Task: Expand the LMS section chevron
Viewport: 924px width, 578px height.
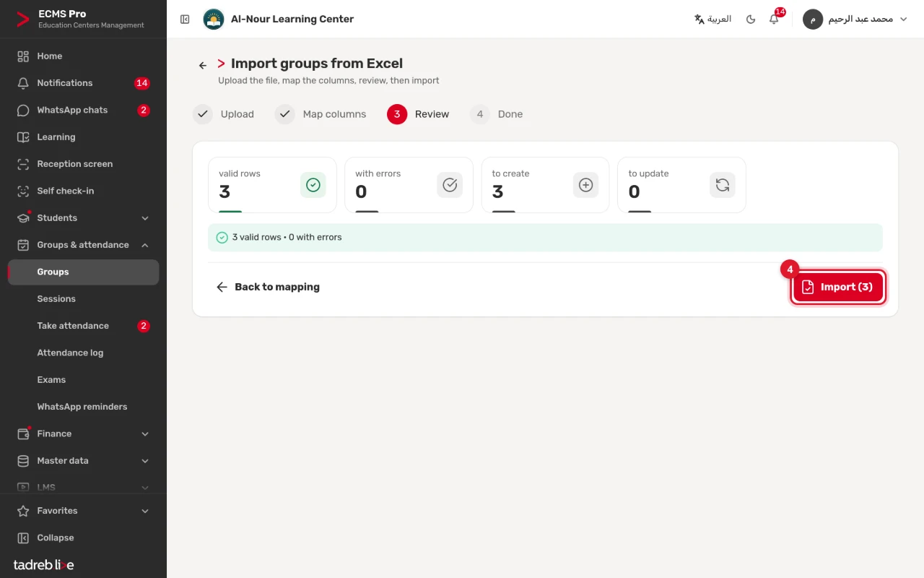Action: [x=145, y=488]
